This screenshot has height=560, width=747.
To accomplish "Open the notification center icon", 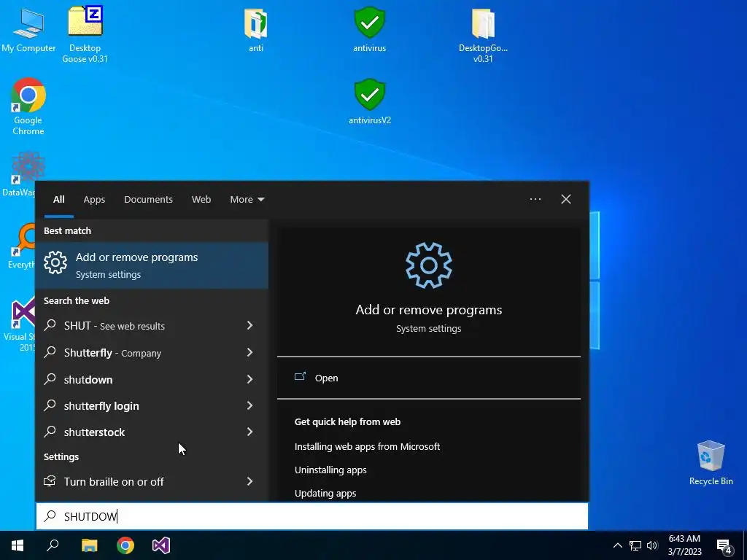I will pos(724,546).
